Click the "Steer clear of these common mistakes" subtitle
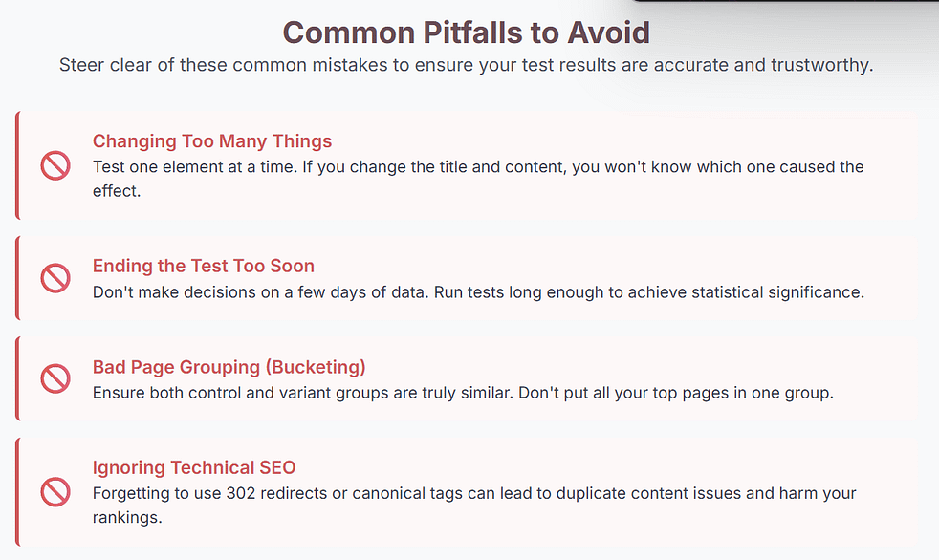The height and width of the screenshot is (560, 939). click(467, 66)
